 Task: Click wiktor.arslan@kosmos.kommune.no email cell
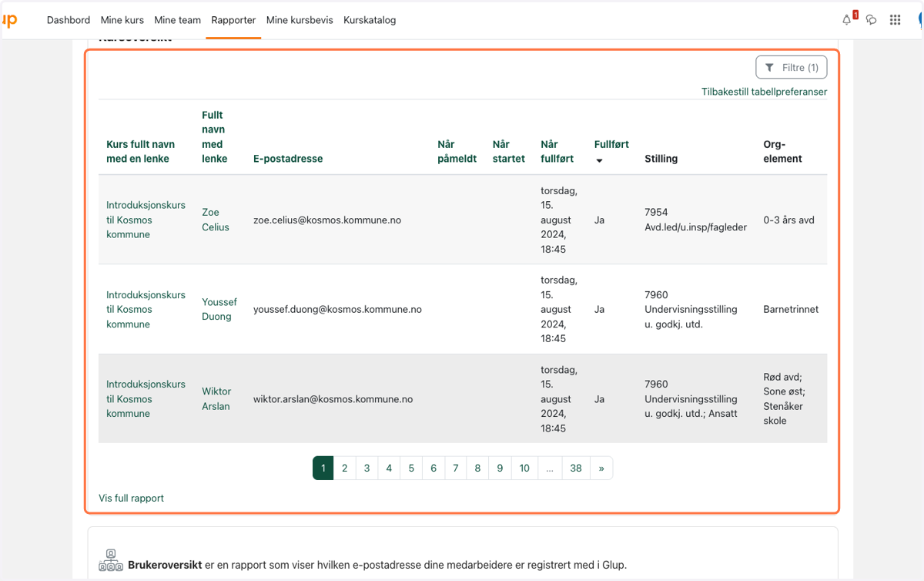tap(333, 399)
